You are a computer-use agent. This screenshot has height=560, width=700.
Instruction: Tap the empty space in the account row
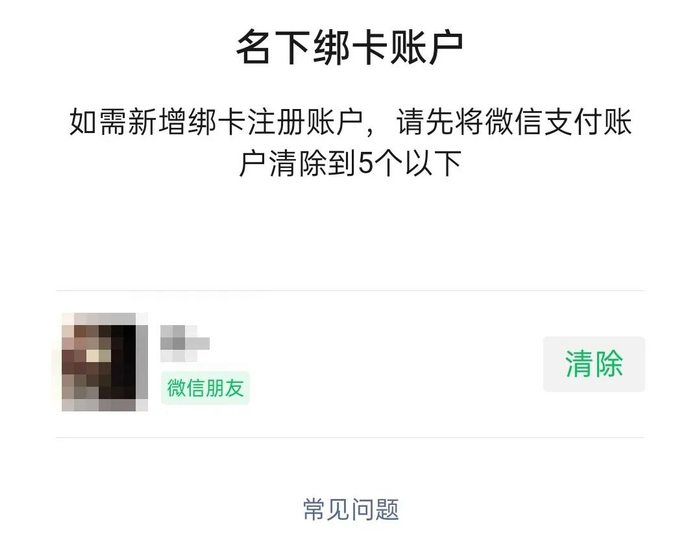coord(393,364)
